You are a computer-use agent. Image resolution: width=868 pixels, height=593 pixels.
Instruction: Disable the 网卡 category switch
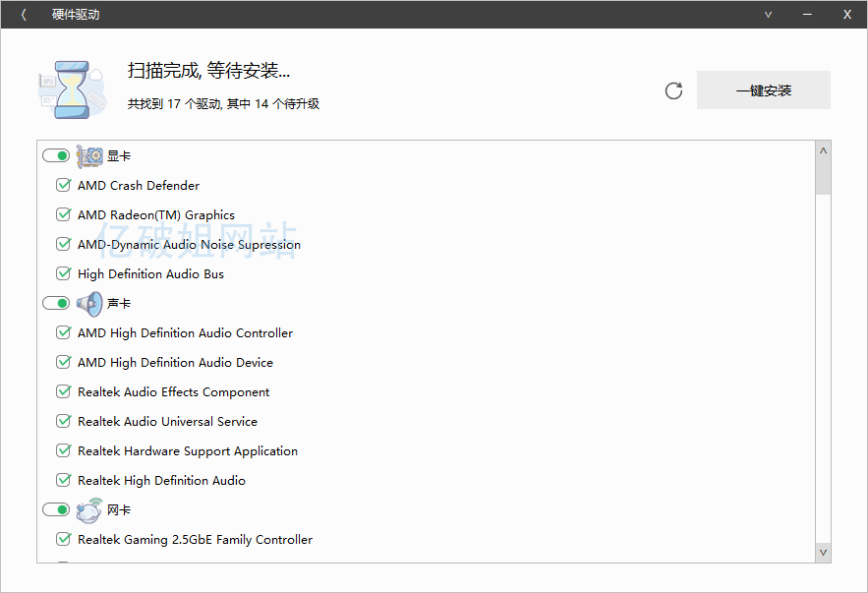(56, 510)
